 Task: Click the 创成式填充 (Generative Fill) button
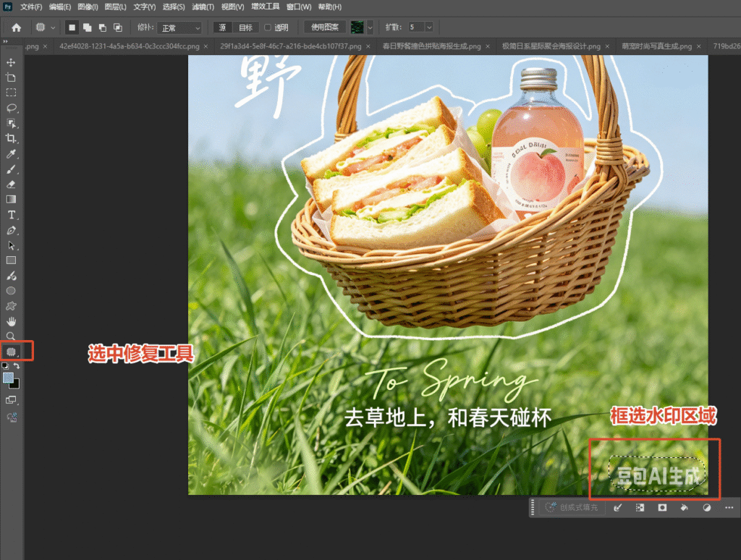[572, 507]
